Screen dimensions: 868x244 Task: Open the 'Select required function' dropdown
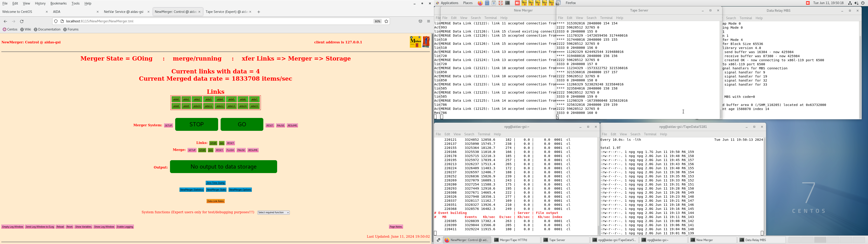coord(274,213)
